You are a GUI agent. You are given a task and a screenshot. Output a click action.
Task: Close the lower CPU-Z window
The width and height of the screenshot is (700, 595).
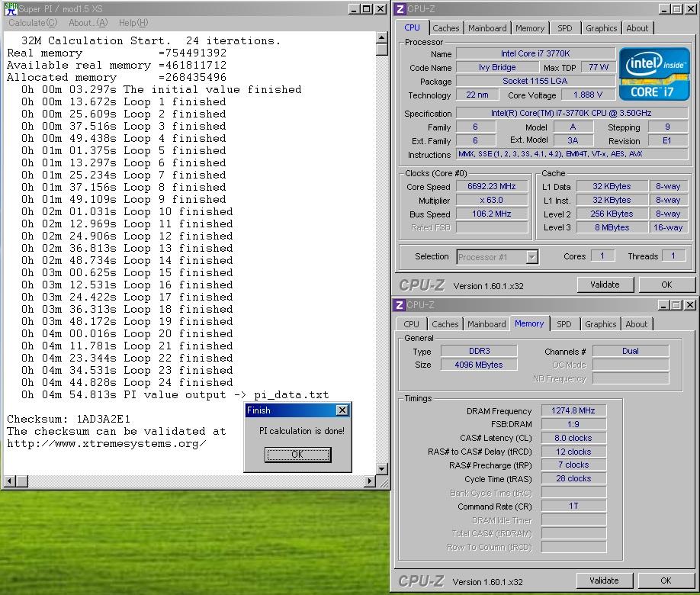click(690, 305)
